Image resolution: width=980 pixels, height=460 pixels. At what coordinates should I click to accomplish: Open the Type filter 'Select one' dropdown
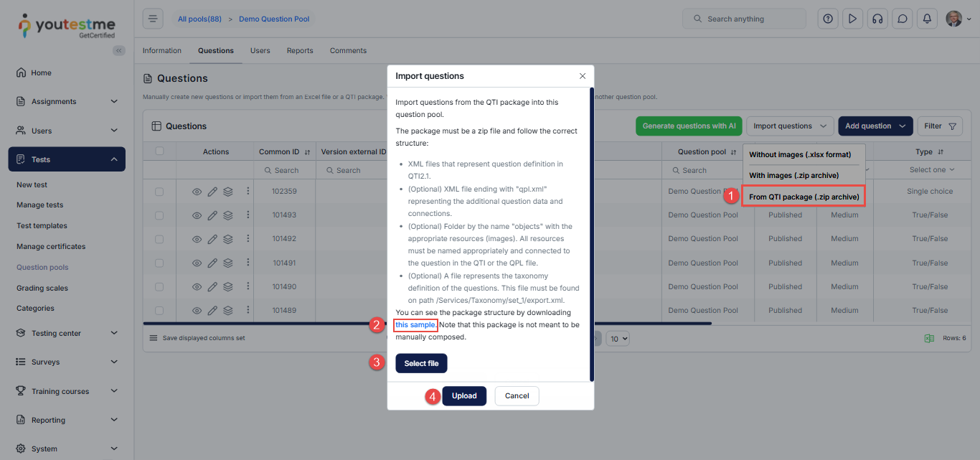932,170
